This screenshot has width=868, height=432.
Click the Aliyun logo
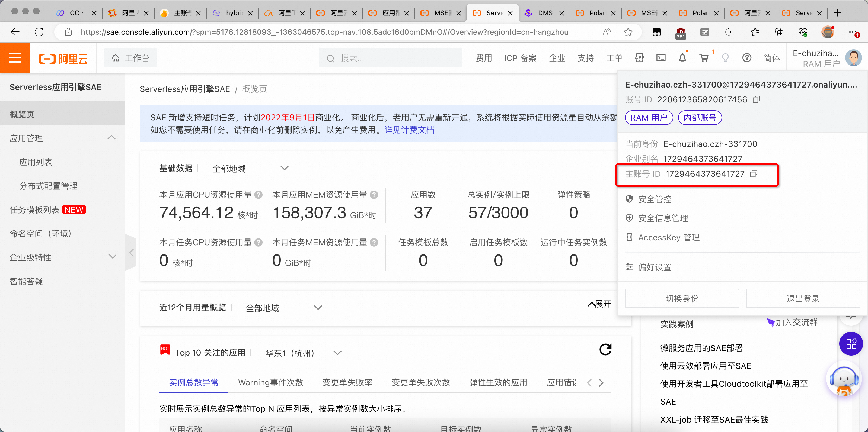[63, 59]
